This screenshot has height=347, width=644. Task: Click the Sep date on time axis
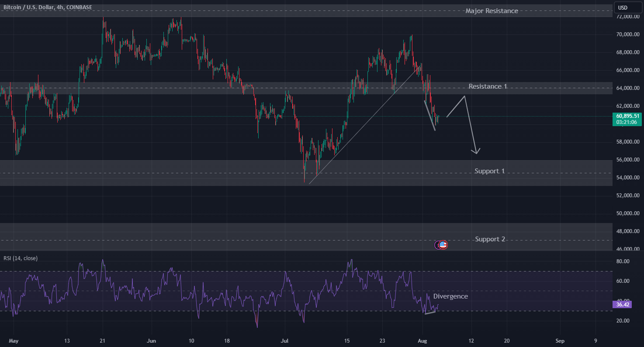coord(561,340)
